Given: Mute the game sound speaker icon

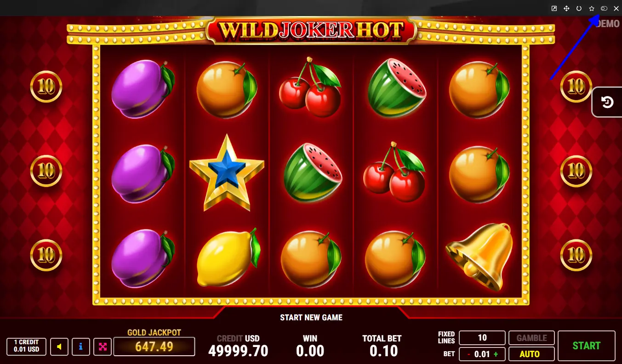Looking at the screenshot, I should pos(59,347).
